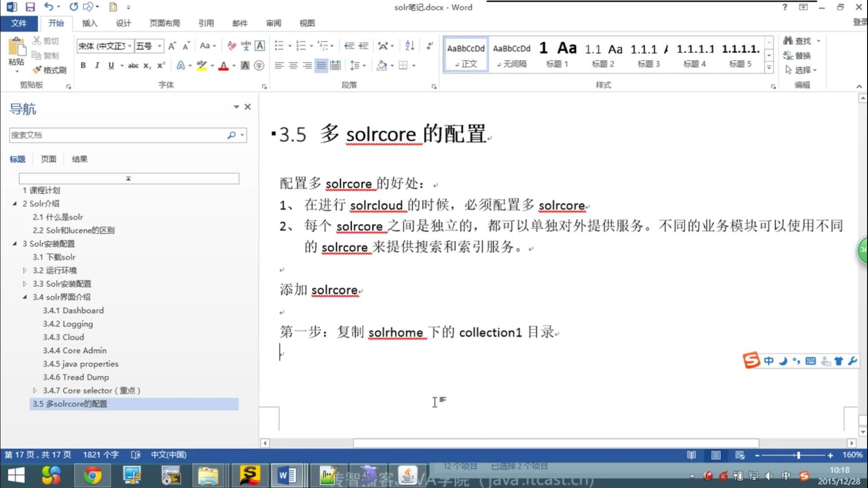
Task: Open the 页面布局 Page Layout tab
Action: [165, 23]
